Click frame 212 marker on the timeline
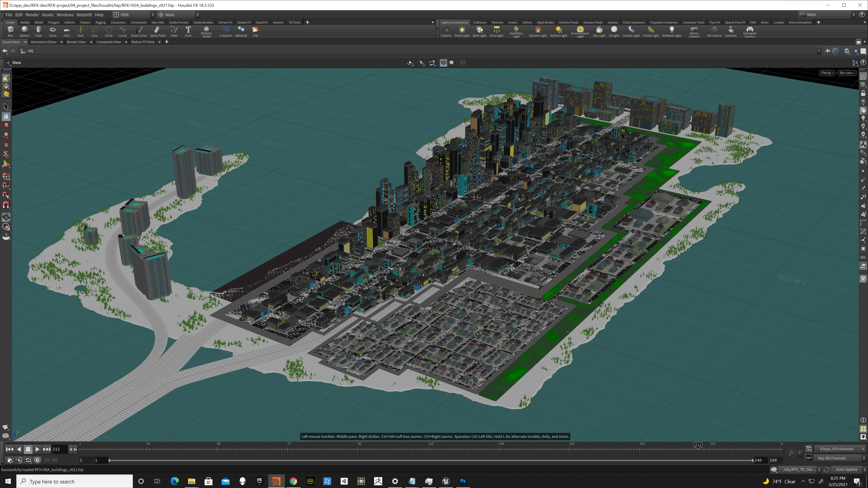Image resolution: width=868 pixels, height=488 pixels. pos(698,445)
